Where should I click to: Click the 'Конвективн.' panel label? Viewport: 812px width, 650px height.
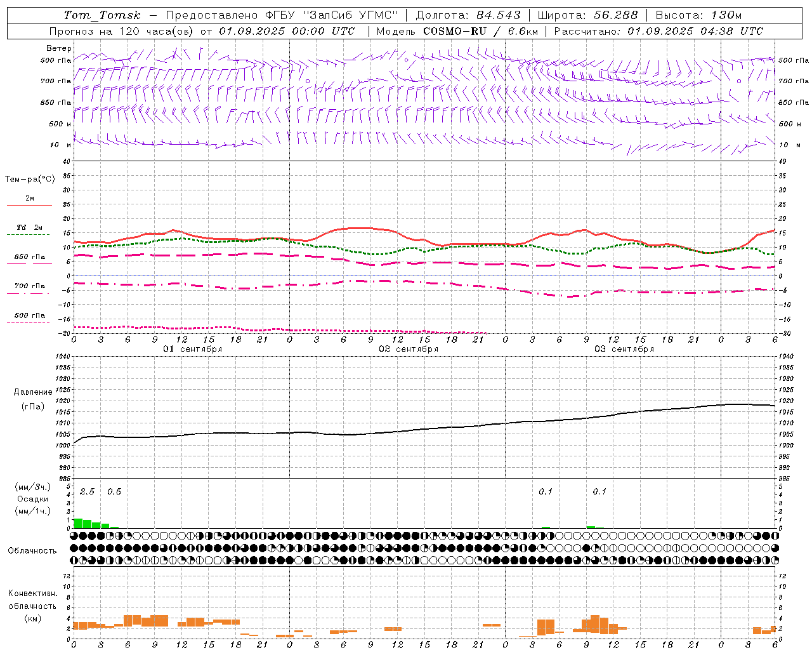[x=32, y=594]
